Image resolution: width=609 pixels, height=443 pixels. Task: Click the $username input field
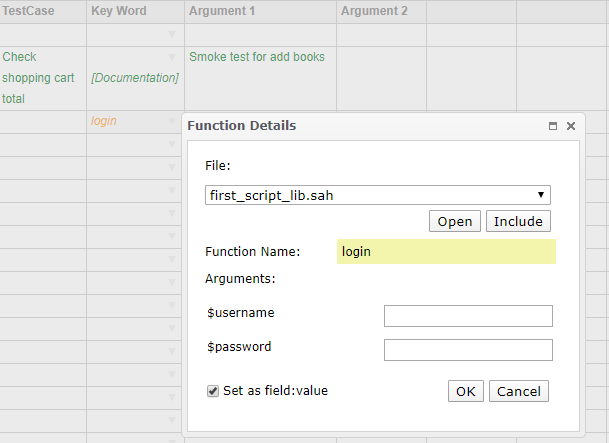pos(468,316)
